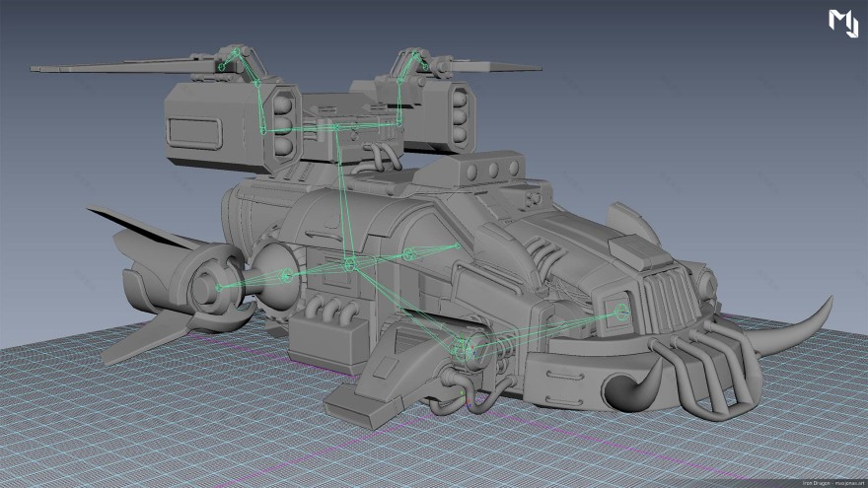
Task: Click the front landing gear pivot joint
Action: pyautogui.click(x=462, y=347)
